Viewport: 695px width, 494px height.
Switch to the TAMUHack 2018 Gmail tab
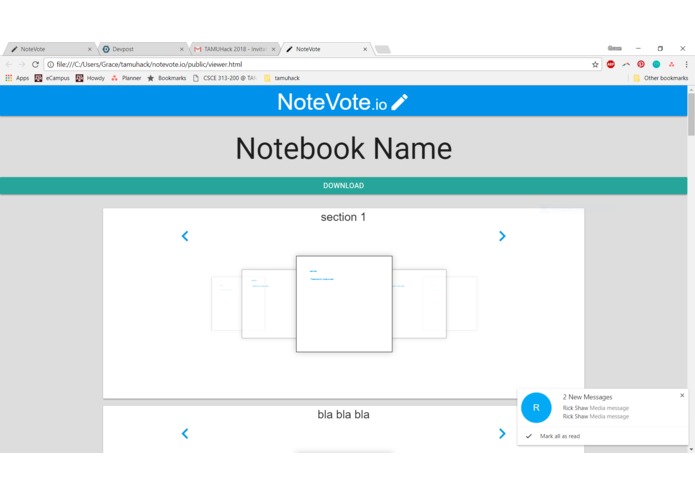click(x=234, y=49)
